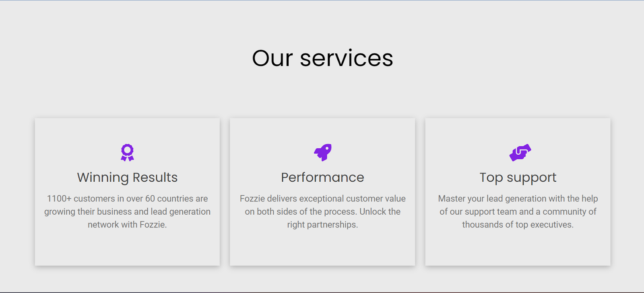
Task: Click the "Performance" card title
Action: 322,177
